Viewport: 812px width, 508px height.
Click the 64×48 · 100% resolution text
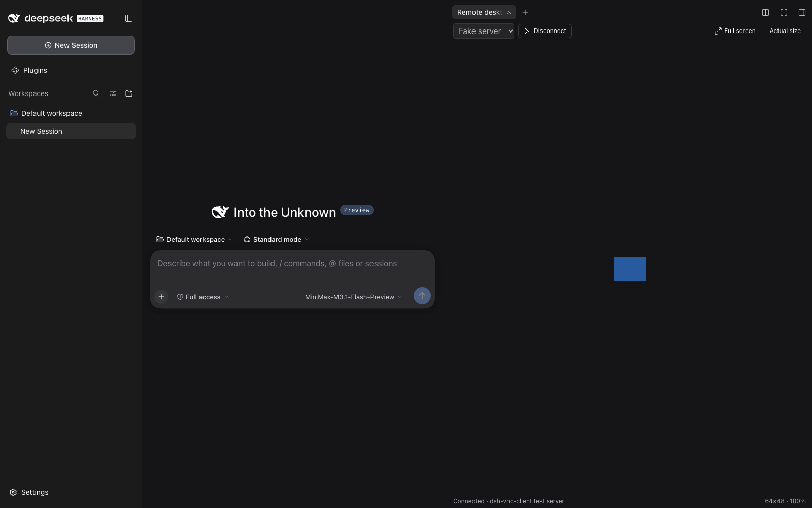click(785, 501)
